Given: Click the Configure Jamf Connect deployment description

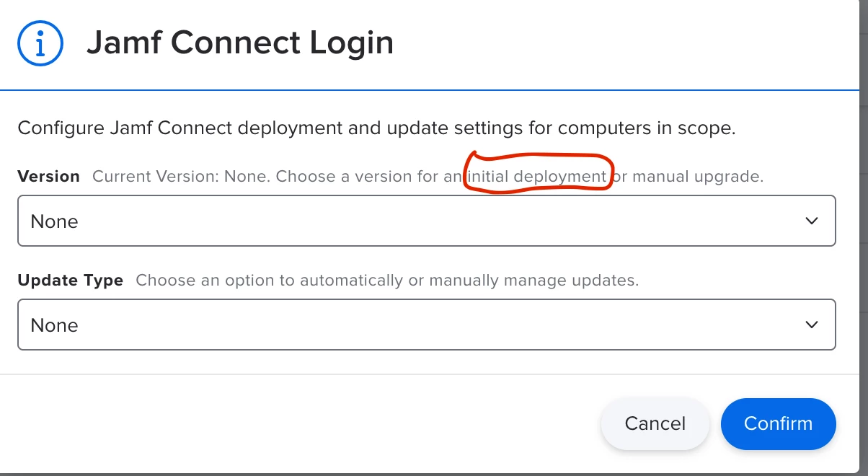Looking at the screenshot, I should pos(376,128).
